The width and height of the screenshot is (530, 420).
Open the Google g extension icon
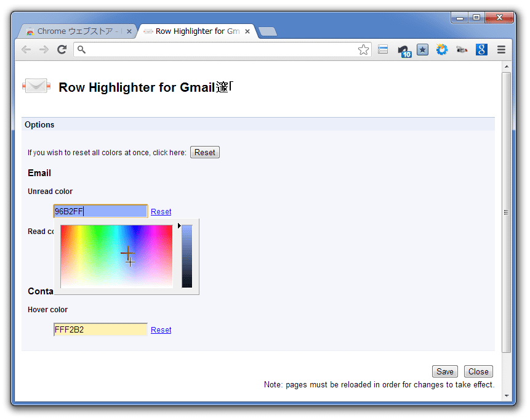click(481, 50)
